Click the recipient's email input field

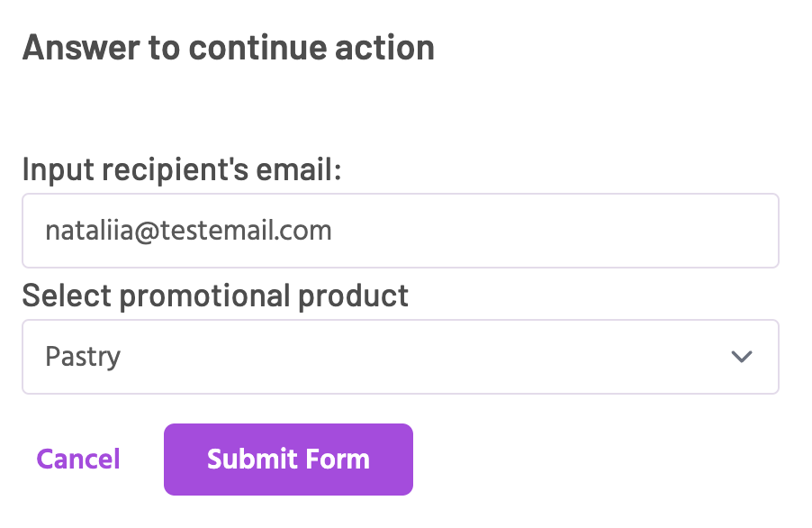(x=400, y=231)
